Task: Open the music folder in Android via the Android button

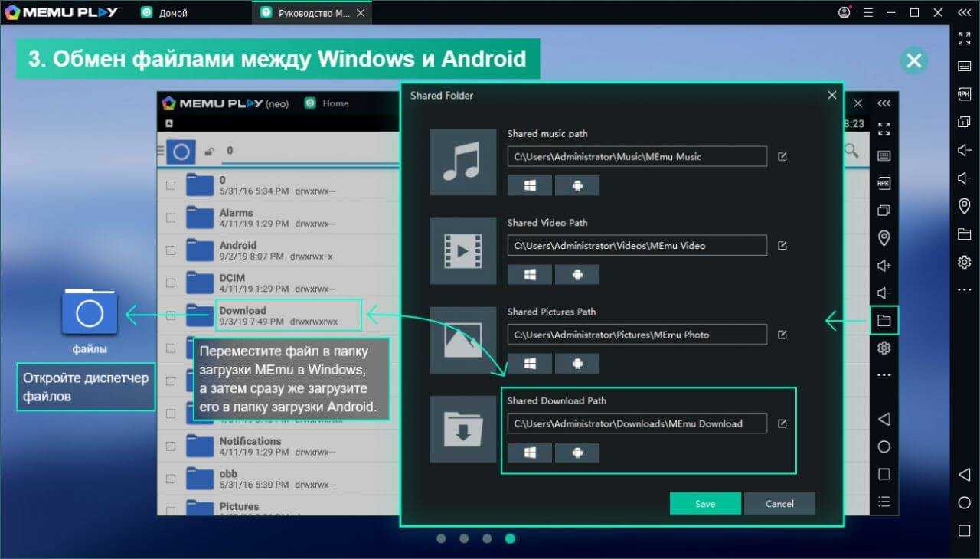Action: 577,185
